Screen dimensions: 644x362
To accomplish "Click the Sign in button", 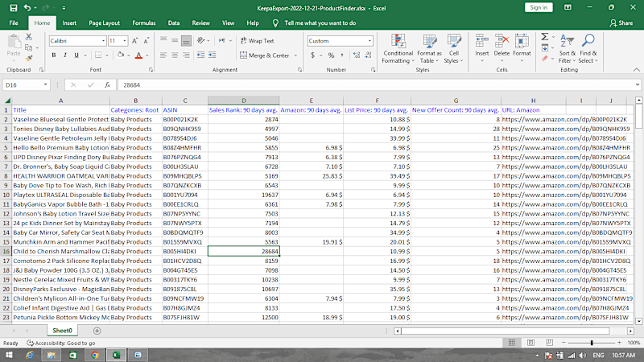I will click(539, 7).
